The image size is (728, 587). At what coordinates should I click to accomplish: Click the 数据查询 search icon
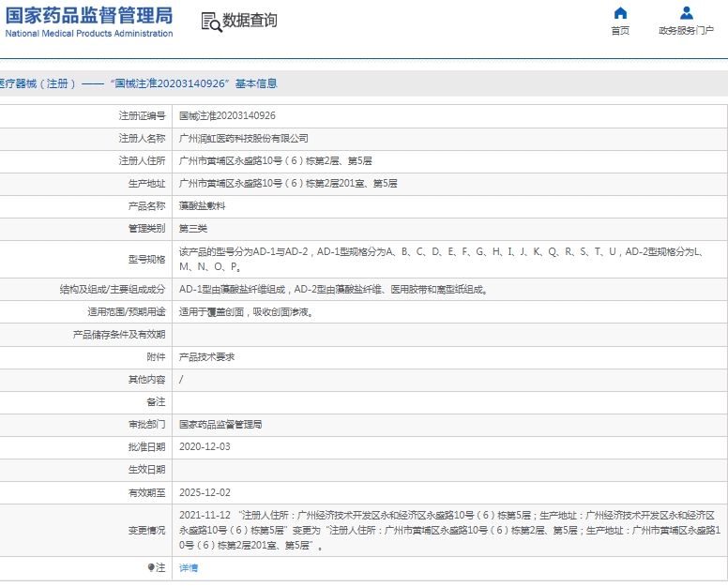tap(211, 22)
